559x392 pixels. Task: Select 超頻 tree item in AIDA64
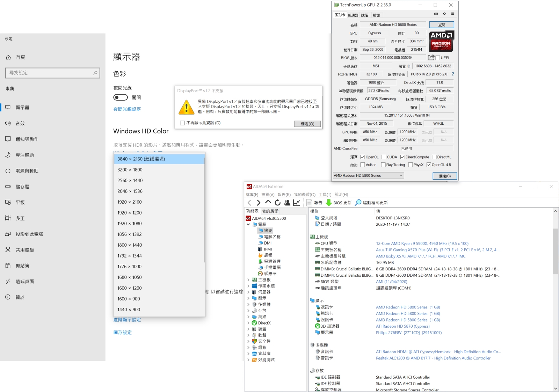(x=268, y=255)
